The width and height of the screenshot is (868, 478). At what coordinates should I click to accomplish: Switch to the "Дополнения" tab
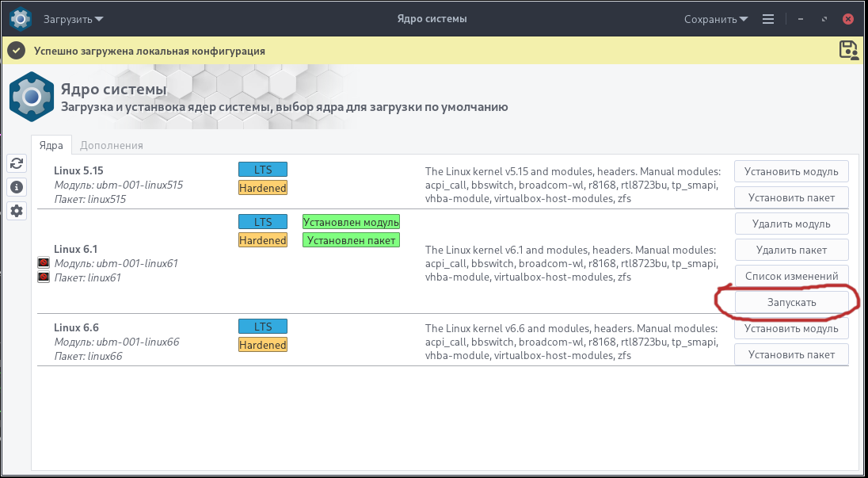tap(112, 145)
